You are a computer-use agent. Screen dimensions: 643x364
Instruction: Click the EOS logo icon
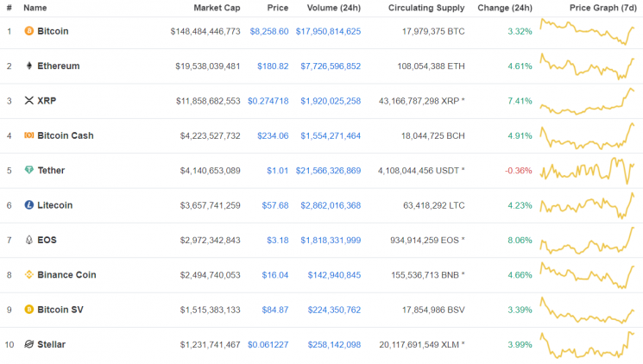point(28,240)
